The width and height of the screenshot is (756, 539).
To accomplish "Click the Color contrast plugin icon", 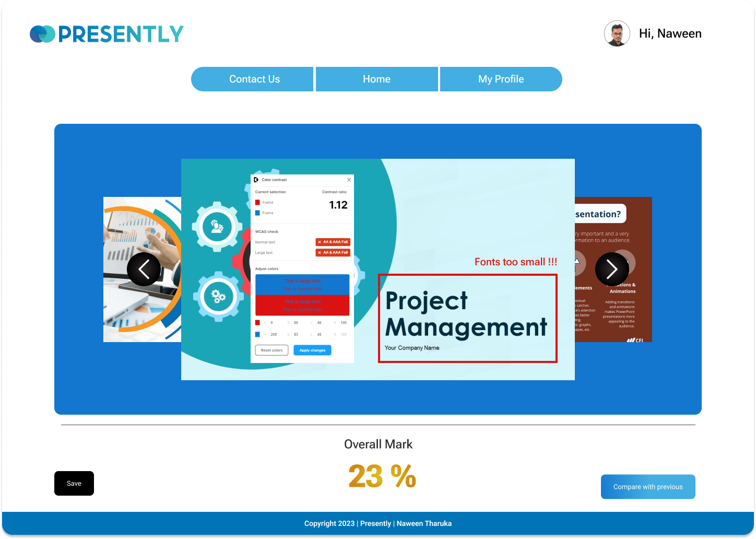I will 256,180.
